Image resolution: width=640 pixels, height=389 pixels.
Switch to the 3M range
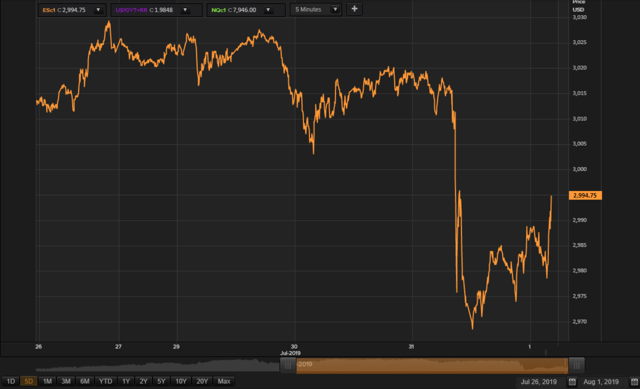(x=66, y=381)
